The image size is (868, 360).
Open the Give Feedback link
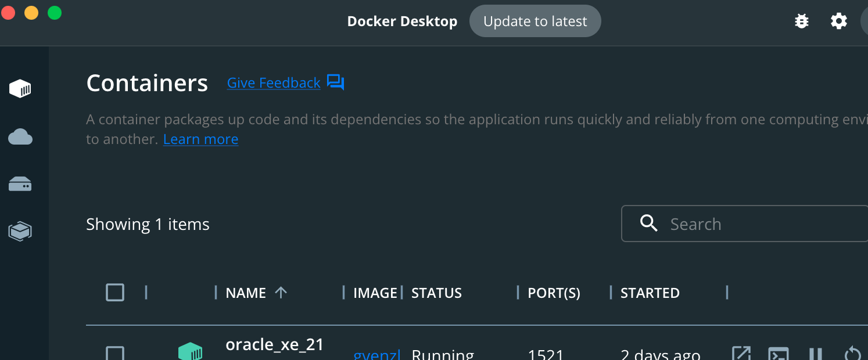(274, 83)
